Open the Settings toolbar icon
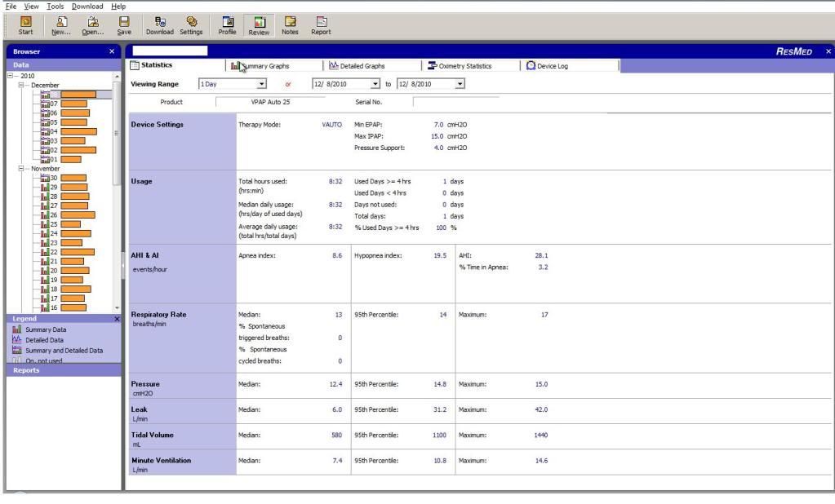835x504 pixels. [x=191, y=25]
